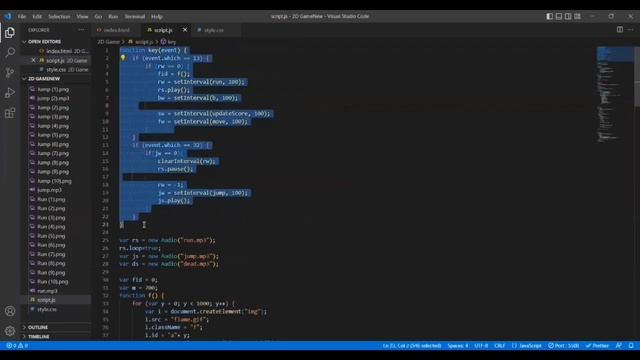The height and width of the screenshot is (360, 640).
Task: Close the script.js editor tab
Action: tap(185, 30)
